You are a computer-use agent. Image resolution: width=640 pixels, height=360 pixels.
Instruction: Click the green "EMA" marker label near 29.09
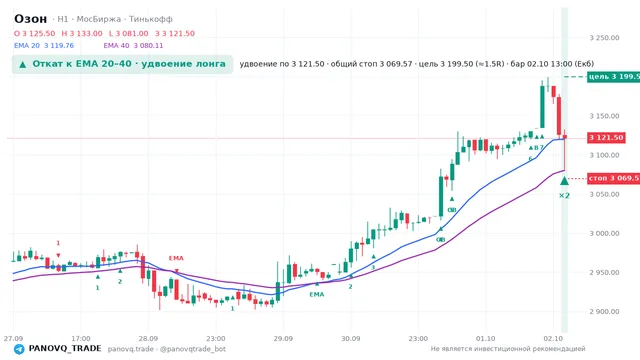click(x=316, y=294)
